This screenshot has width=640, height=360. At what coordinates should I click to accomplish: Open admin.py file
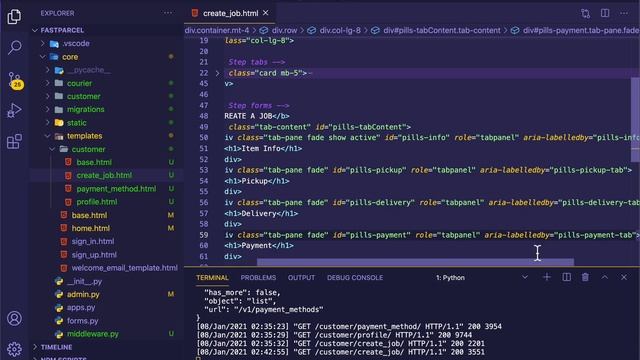point(83,294)
